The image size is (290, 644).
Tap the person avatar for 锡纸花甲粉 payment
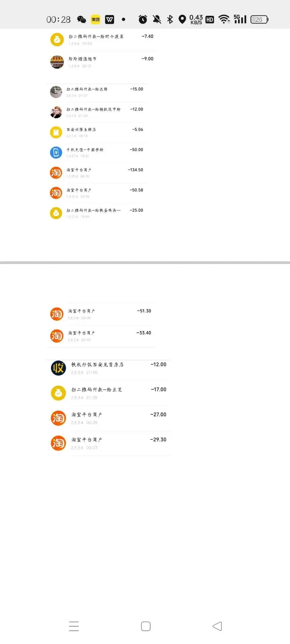56,112
